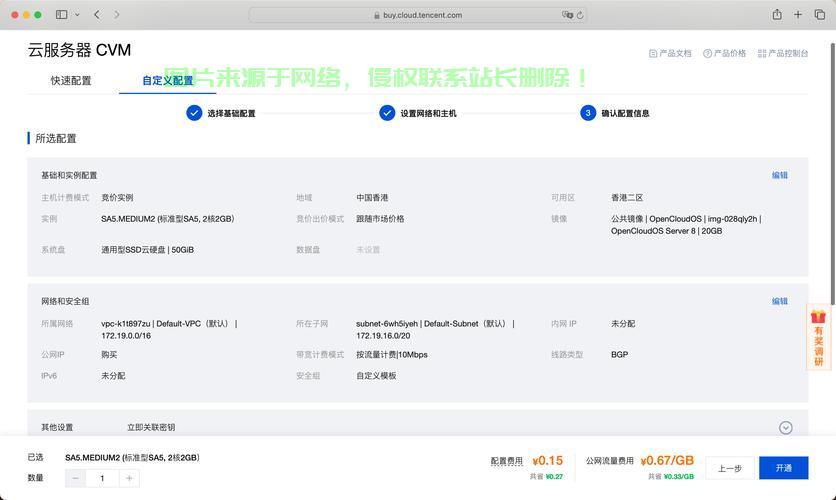Open the 有奖调研 gift survey widget
The height and width of the screenshot is (500, 836).
(818, 337)
